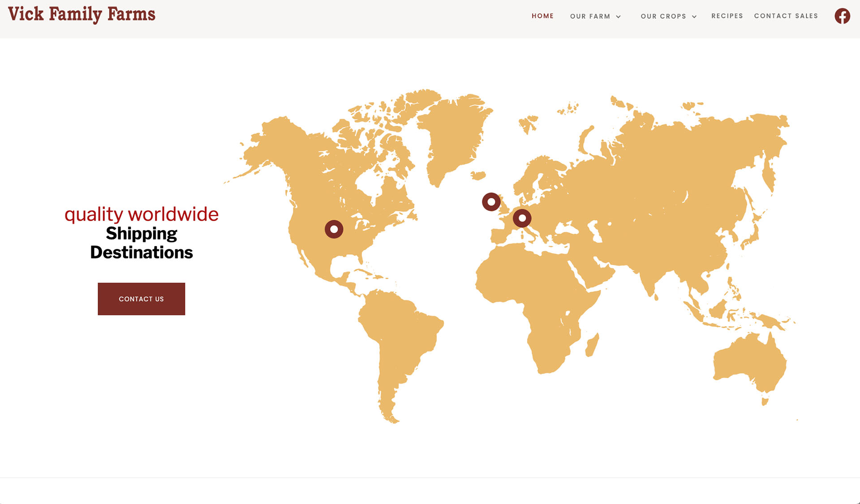Click the 'quality worldwide' heading text
The height and width of the screenshot is (504, 860).
coord(142,214)
